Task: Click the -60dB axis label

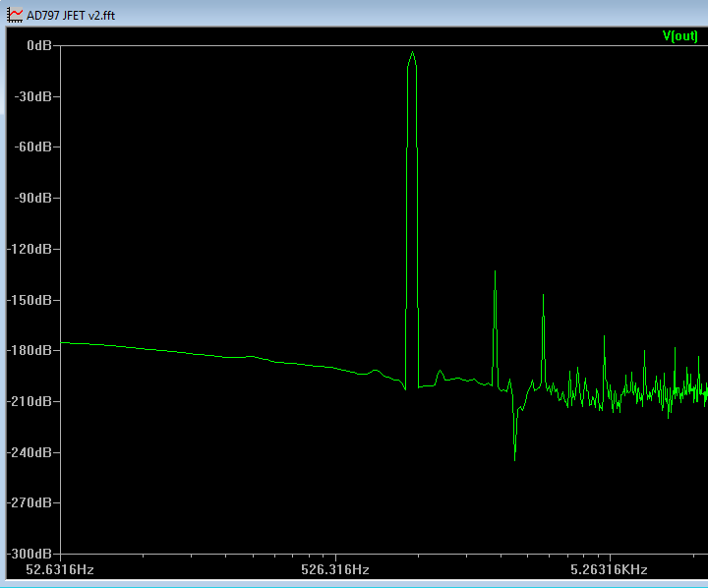Action: click(33, 147)
